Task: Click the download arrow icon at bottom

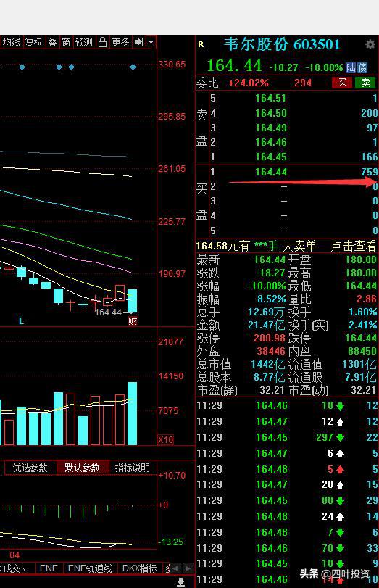Action: 180,581
